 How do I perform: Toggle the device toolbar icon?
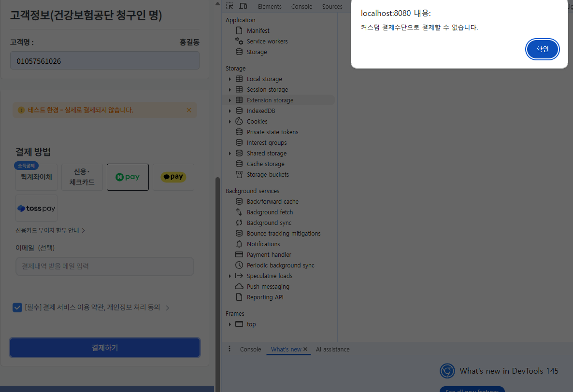point(243,6)
